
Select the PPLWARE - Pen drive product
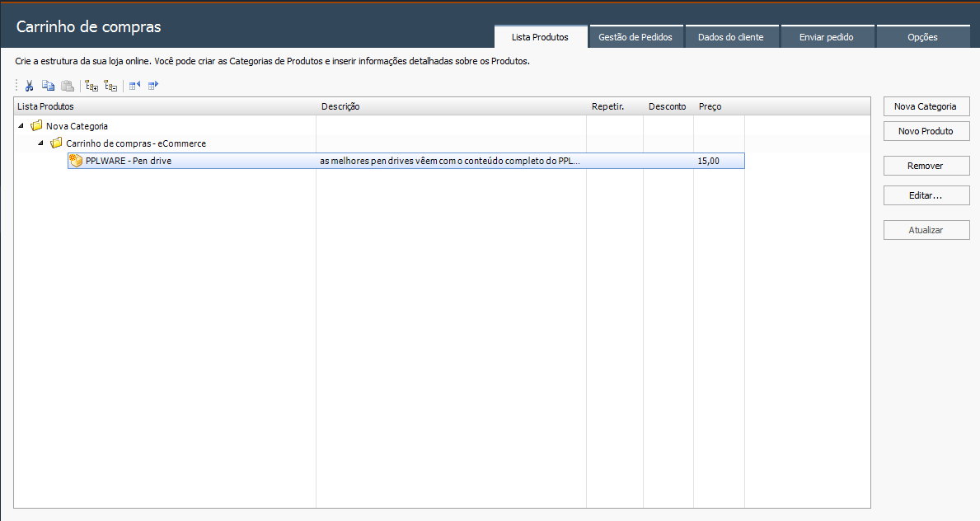click(x=128, y=161)
